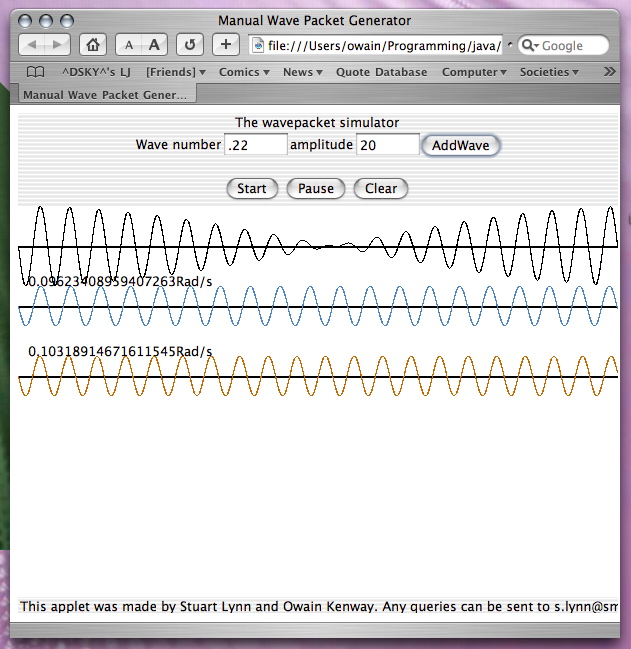Go to the home page icon
Image resolution: width=631 pixels, height=649 pixels.
click(x=92, y=45)
